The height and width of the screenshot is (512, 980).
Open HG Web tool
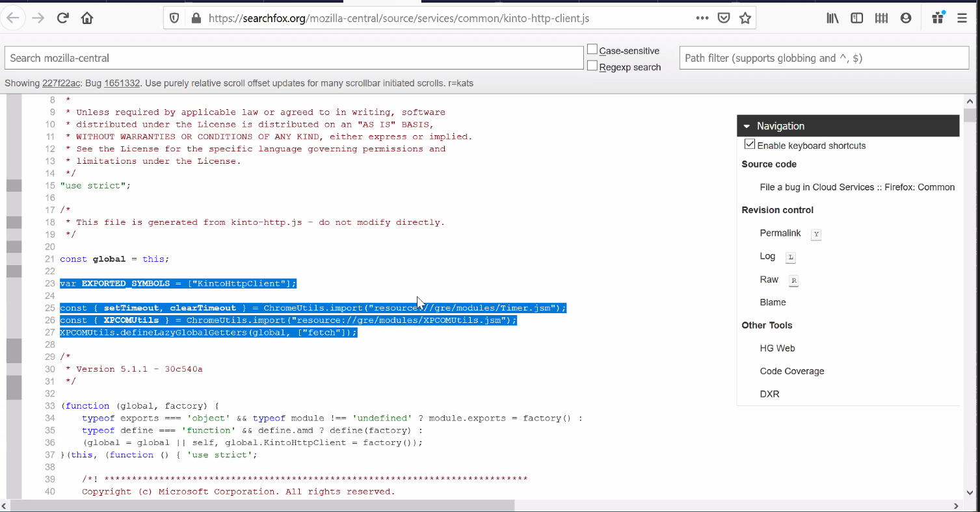coord(777,348)
